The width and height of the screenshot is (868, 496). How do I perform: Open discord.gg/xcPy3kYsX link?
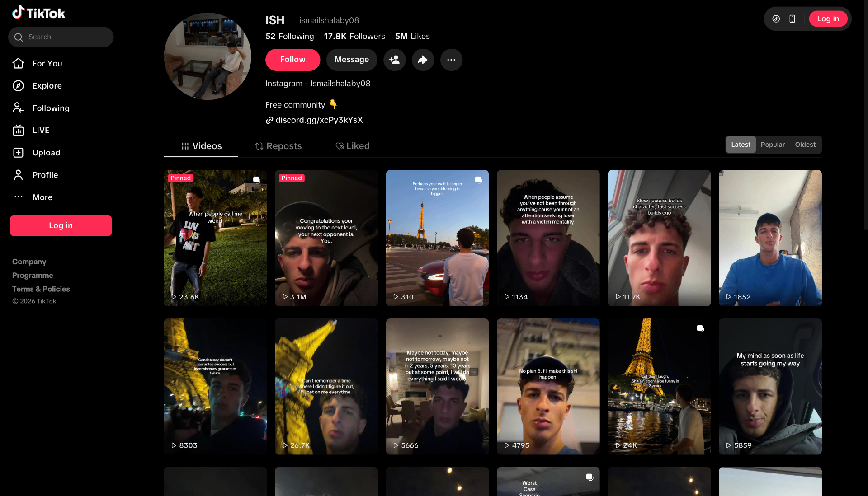tap(319, 120)
